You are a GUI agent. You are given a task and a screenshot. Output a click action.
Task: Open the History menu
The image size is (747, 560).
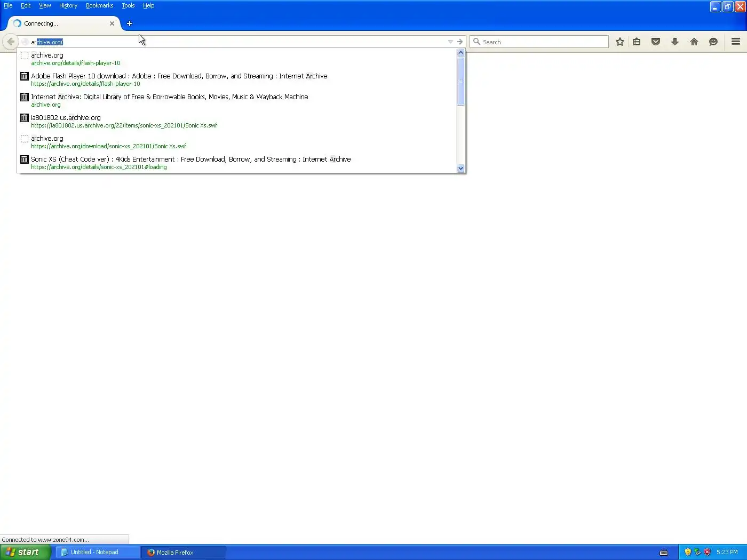pyautogui.click(x=68, y=5)
